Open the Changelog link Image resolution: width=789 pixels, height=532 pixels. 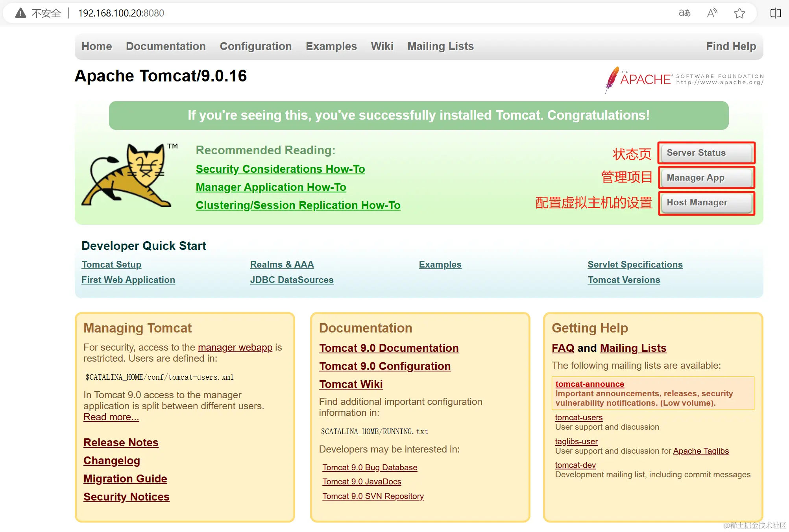112,461
